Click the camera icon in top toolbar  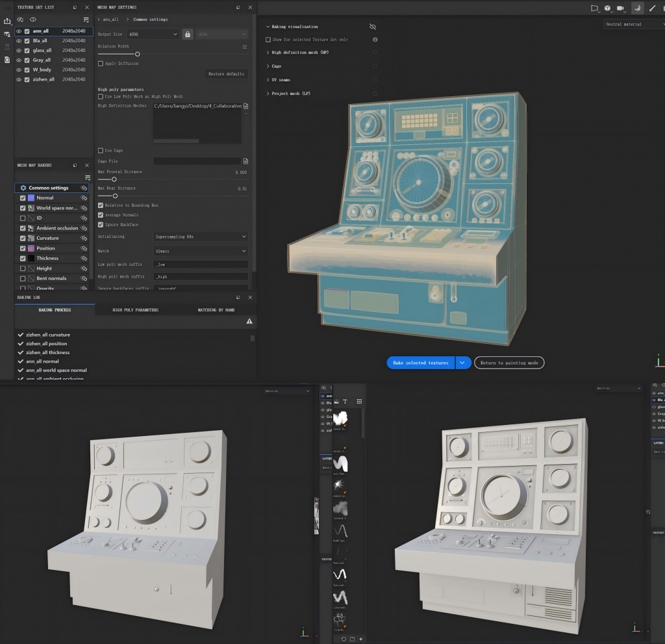620,8
